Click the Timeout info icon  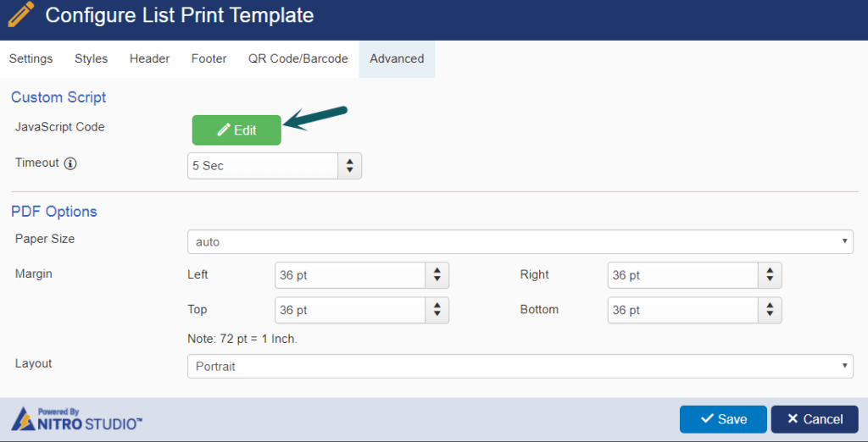tap(70, 163)
